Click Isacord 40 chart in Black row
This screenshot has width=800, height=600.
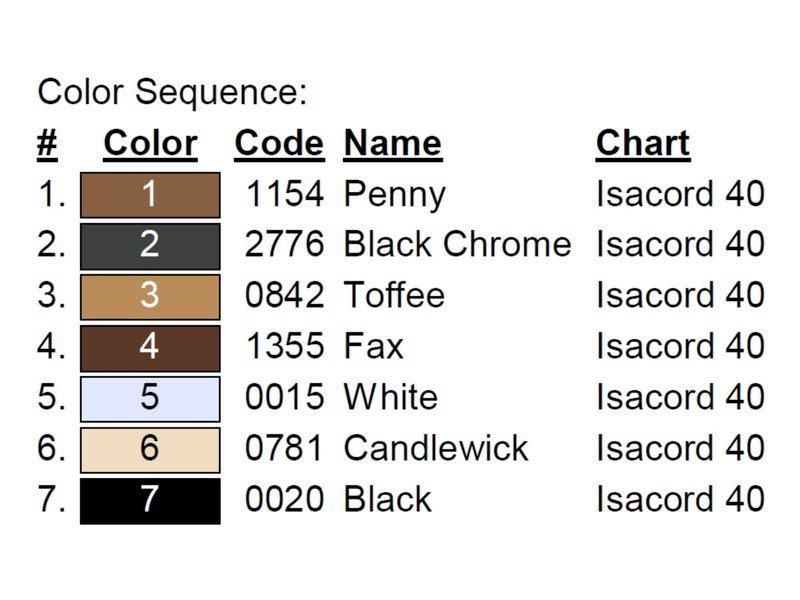[x=680, y=499]
